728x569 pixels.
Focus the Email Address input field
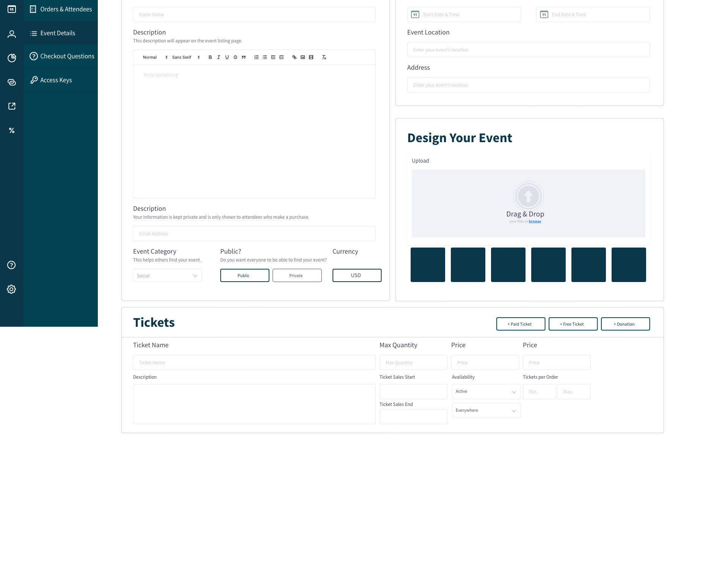(254, 234)
